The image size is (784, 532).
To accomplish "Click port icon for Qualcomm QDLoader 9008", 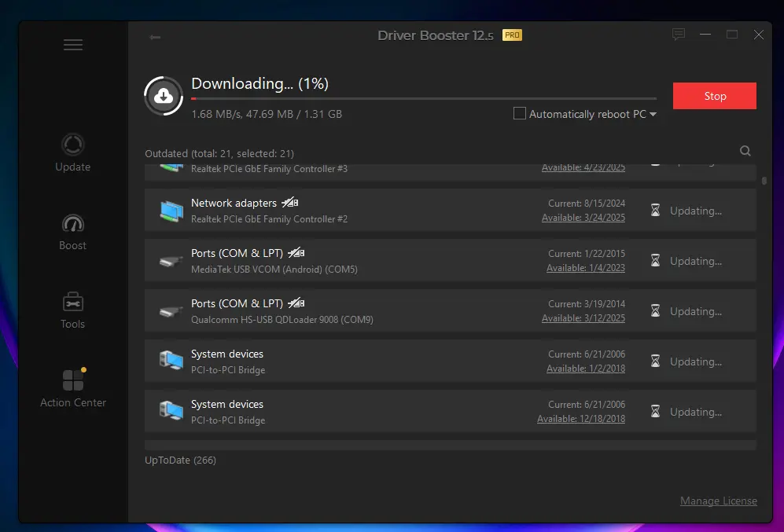I will tap(171, 312).
